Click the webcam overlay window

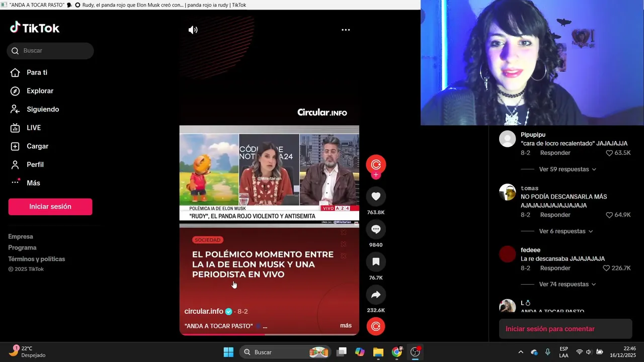pos(532,63)
